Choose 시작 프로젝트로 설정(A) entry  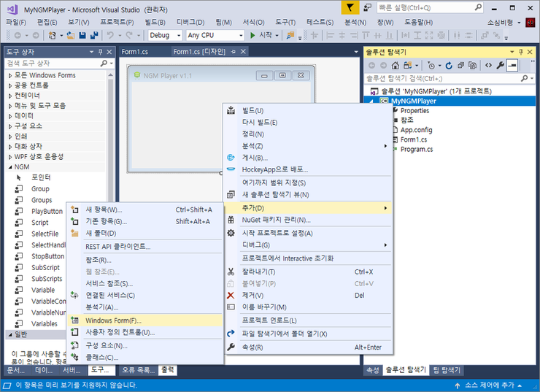coord(308,233)
